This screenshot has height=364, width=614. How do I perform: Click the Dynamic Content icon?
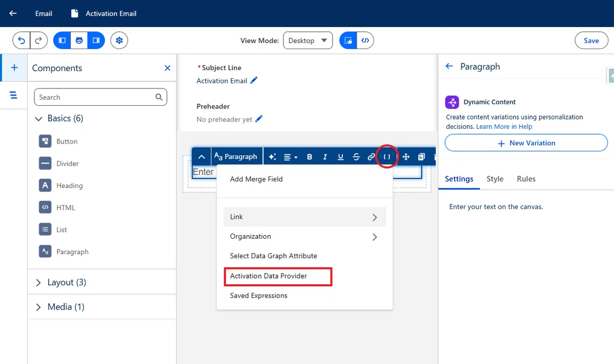pyautogui.click(x=452, y=102)
